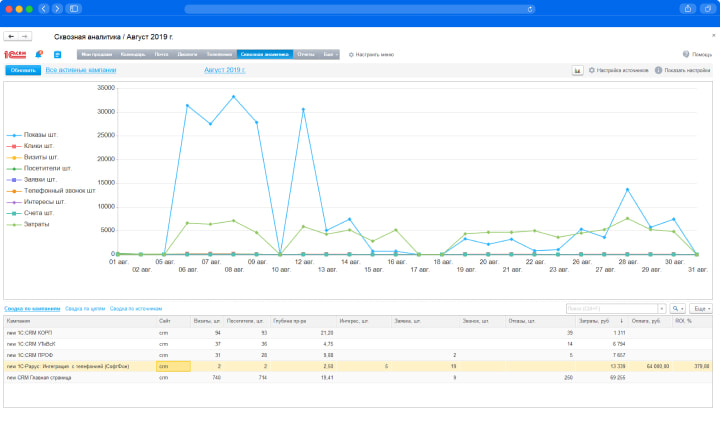Click the Показы peak point on 08 авг.
720x422 pixels.
coord(234,97)
